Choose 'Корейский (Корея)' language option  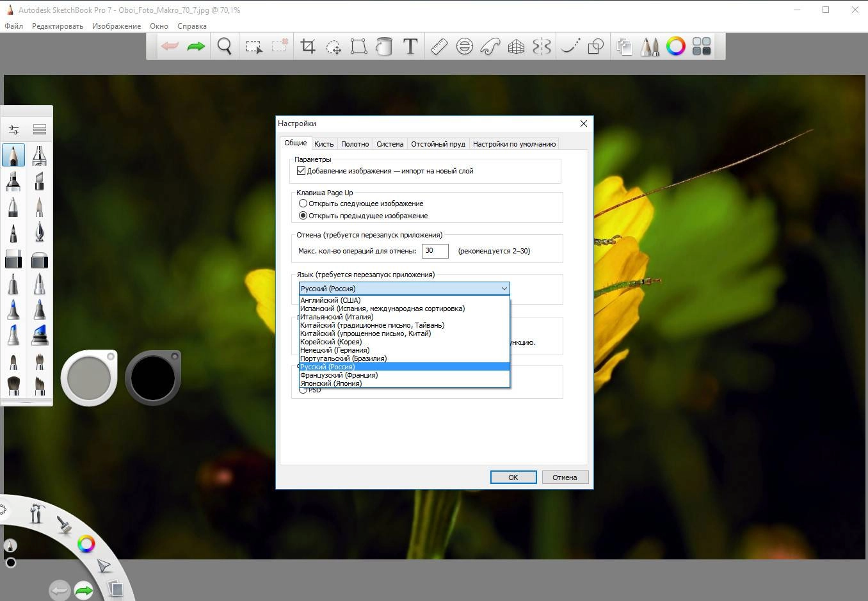tap(405, 342)
